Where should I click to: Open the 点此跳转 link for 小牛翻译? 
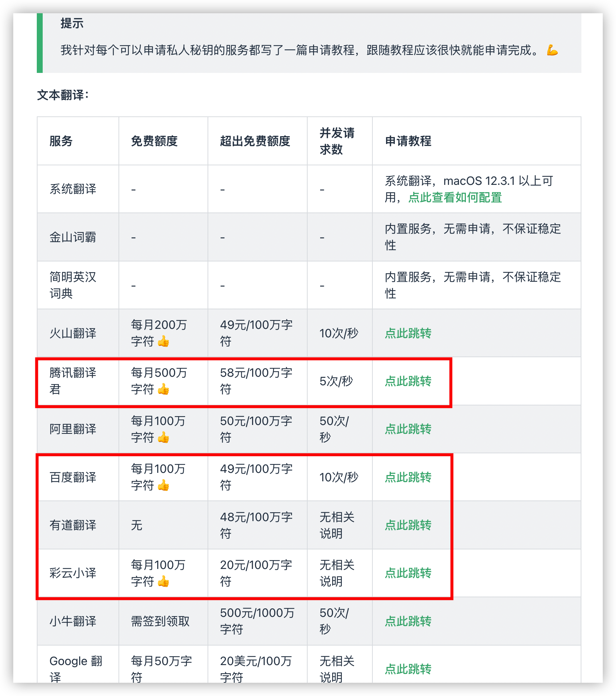[x=408, y=621]
